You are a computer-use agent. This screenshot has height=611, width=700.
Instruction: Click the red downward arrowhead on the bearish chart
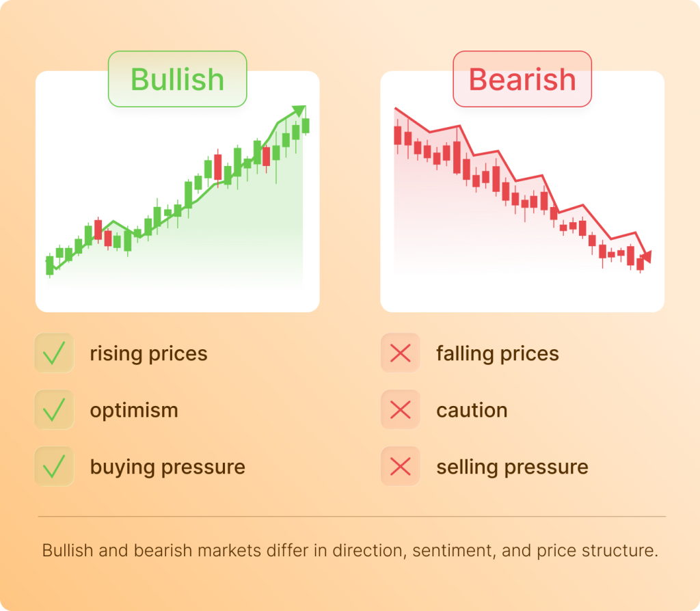pos(646,256)
